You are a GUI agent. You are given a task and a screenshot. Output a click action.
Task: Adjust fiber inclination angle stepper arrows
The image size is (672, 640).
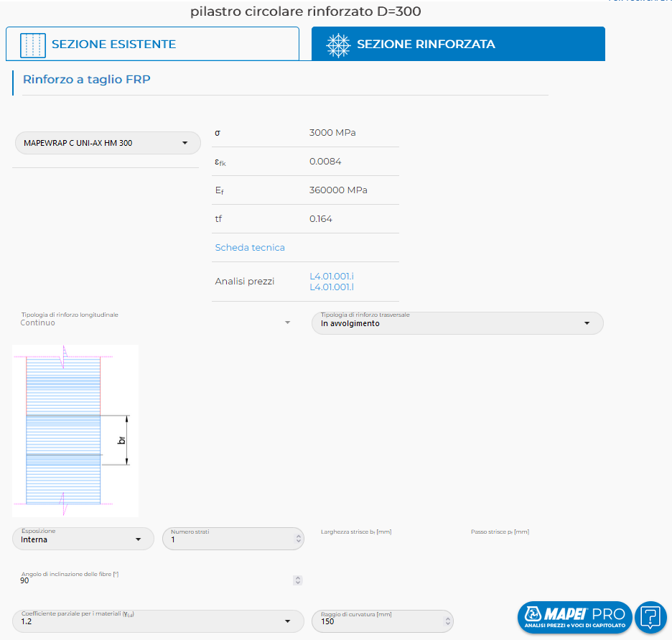(298, 580)
